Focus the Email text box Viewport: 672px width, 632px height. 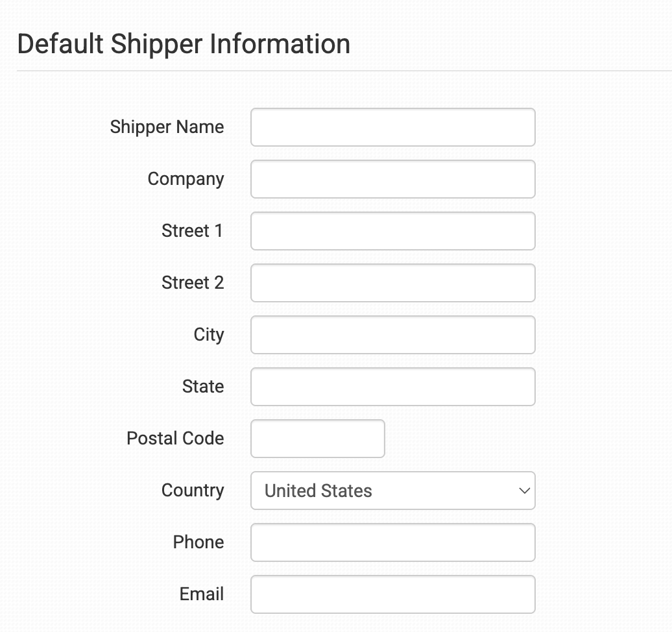392,594
